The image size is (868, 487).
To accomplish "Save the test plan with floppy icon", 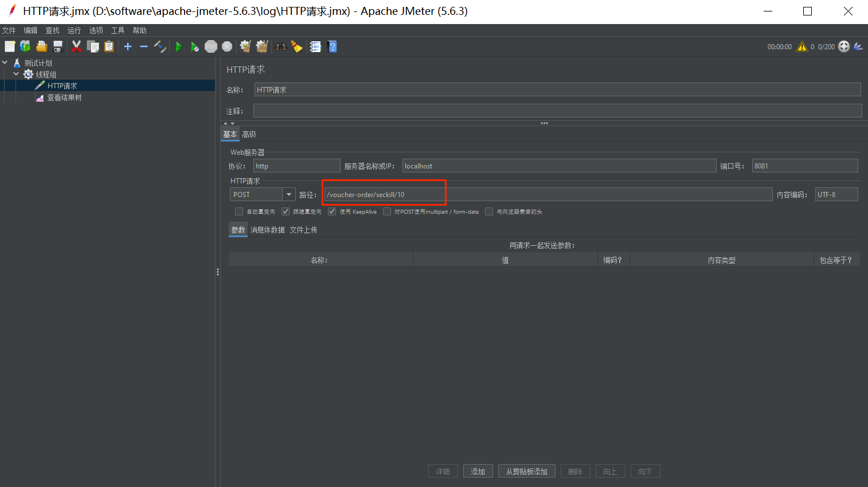I will coord(58,46).
